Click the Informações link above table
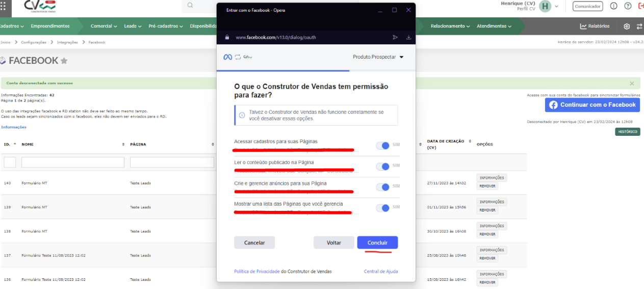Screen dimensions: 644x289 pyautogui.click(x=14, y=127)
